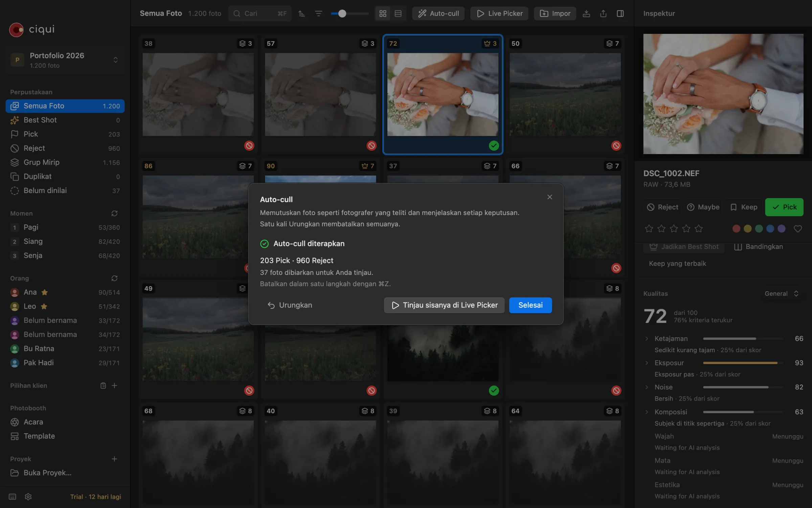Click clipboard icon beside Pilihan klien
812x508 pixels.
click(x=103, y=385)
